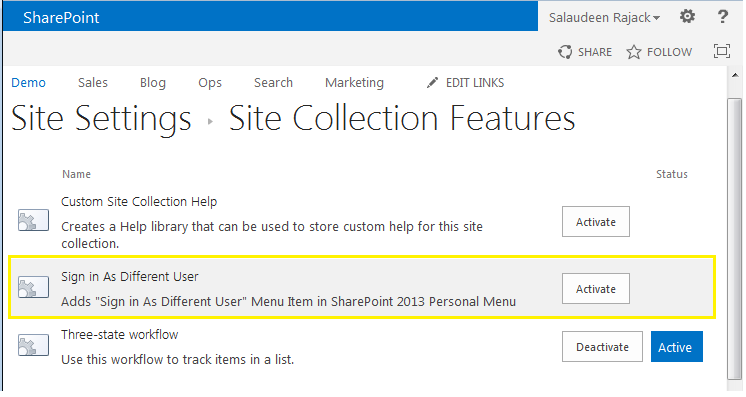Click the 'Creates a Help library' description
Viewport: 746px width, 397px height.
coord(272,235)
